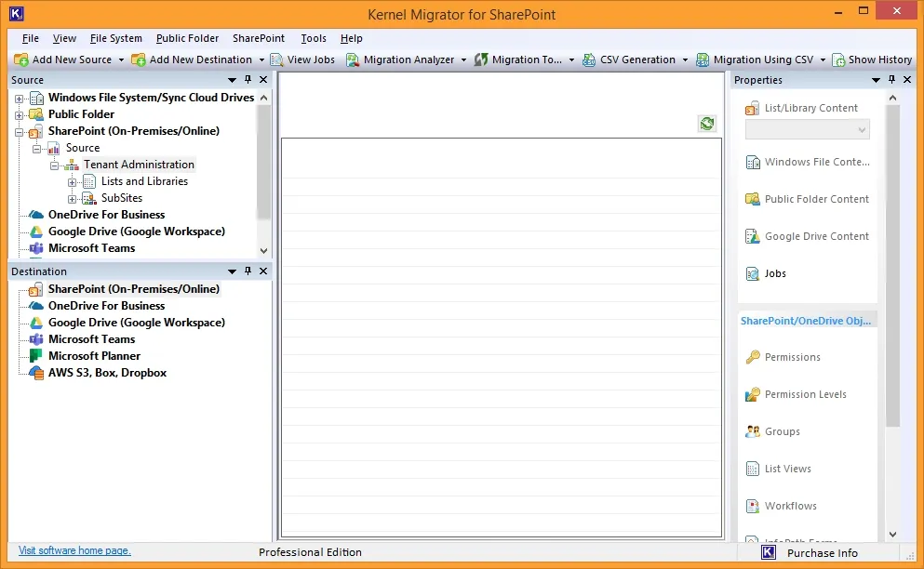Collapse the Tenant Administration node

(x=54, y=166)
